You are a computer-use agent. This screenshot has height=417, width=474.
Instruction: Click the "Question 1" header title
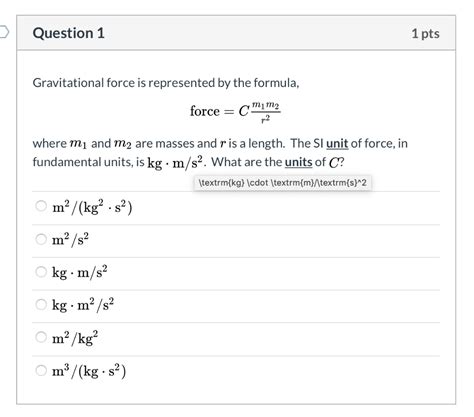[x=69, y=33]
